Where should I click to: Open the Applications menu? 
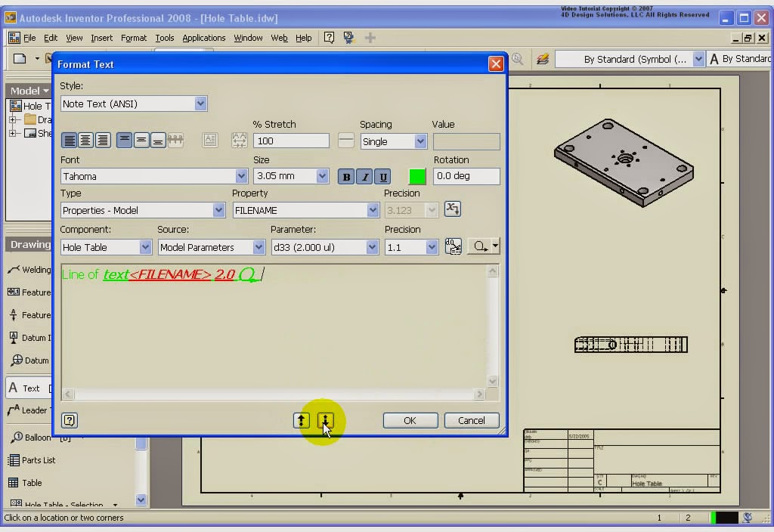204,38
